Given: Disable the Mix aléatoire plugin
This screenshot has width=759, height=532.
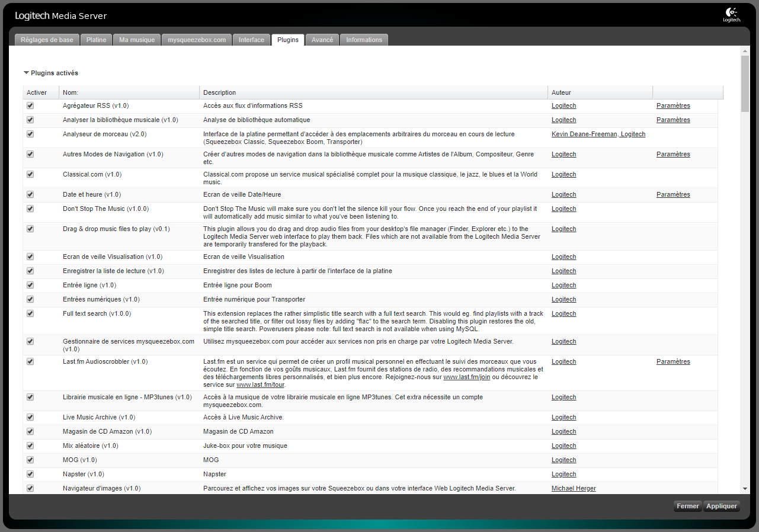Looking at the screenshot, I should (x=30, y=446).
